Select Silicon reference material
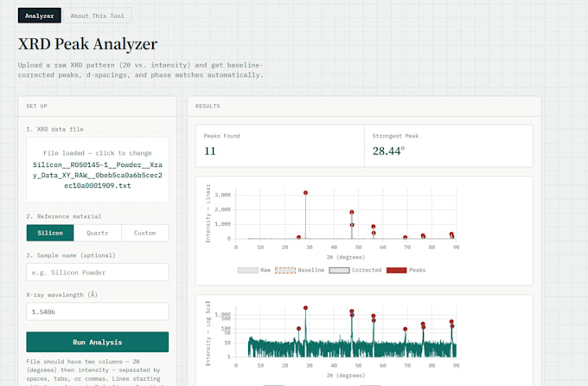 click(50, 233)
